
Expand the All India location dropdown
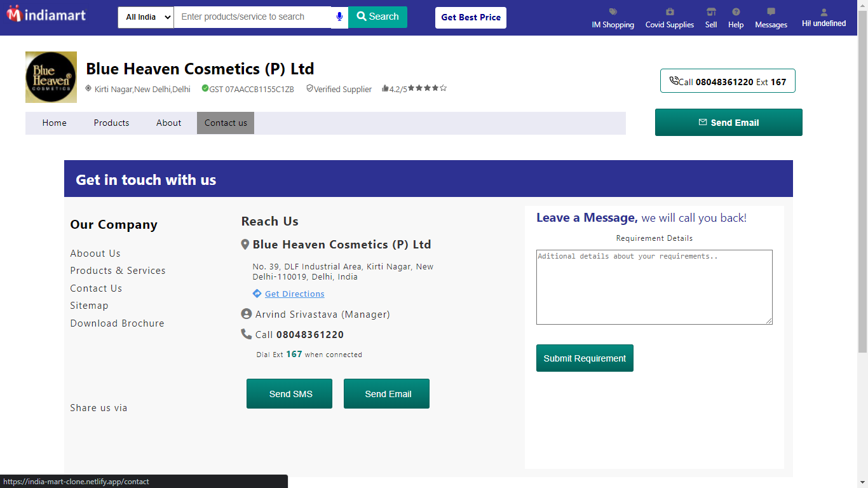pyautogui.click(x=146, y=17)
